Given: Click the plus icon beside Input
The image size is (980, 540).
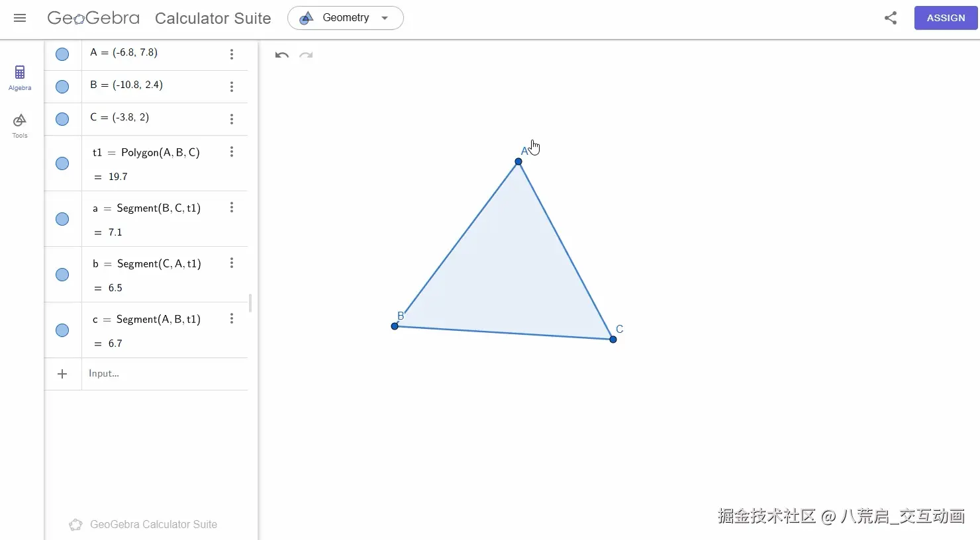Looking at the screenshot, I should pos(62,374).
